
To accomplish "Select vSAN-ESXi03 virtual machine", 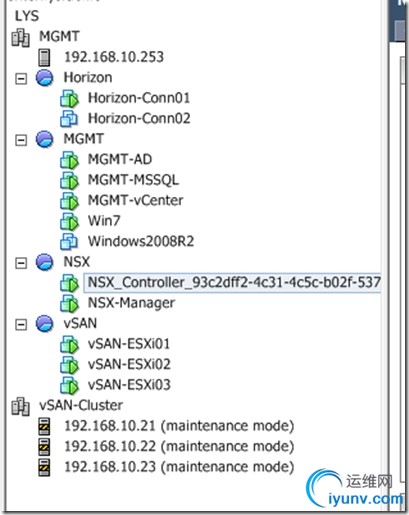I will coord(129,385).
